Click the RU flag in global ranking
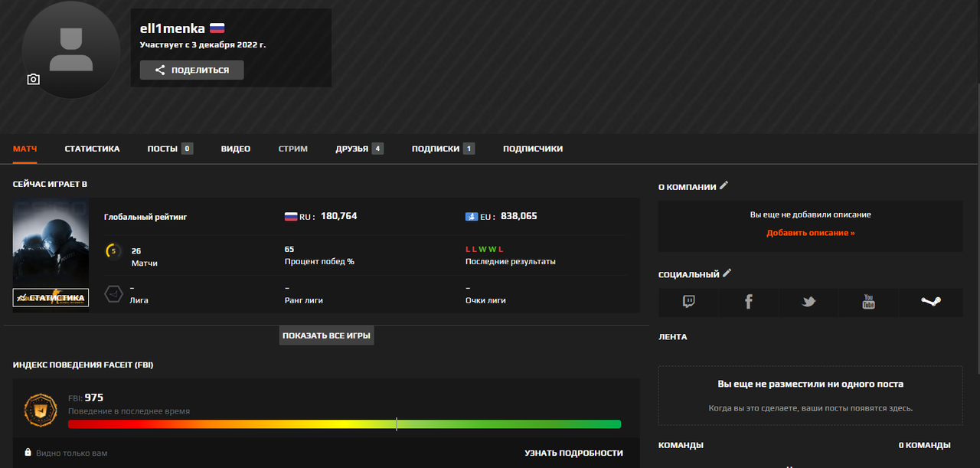This screenshot has height=468, width=980. (291, 217)
